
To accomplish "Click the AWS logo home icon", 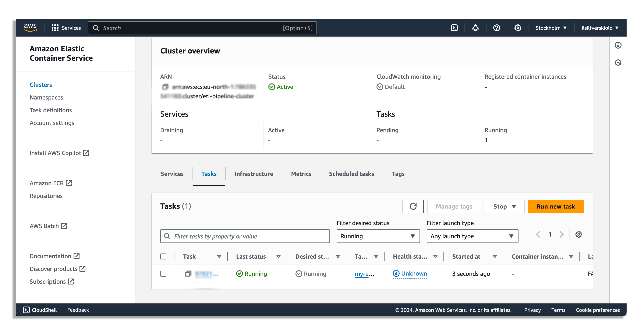I will pos(30,28).
